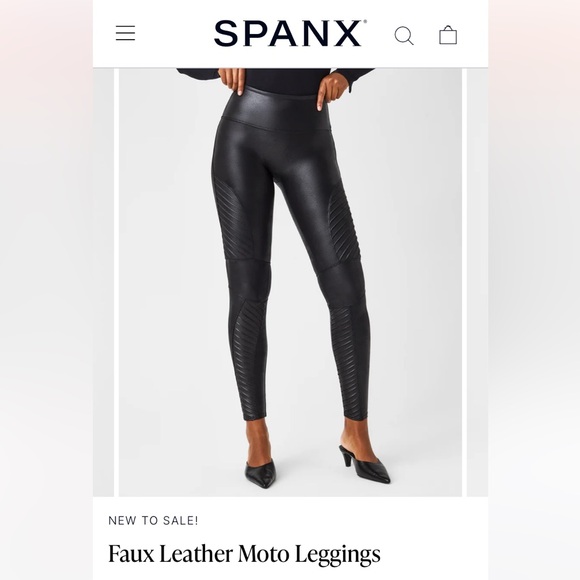
Task: Show next image on carousel's right edge
Action: tap(478, 282)
